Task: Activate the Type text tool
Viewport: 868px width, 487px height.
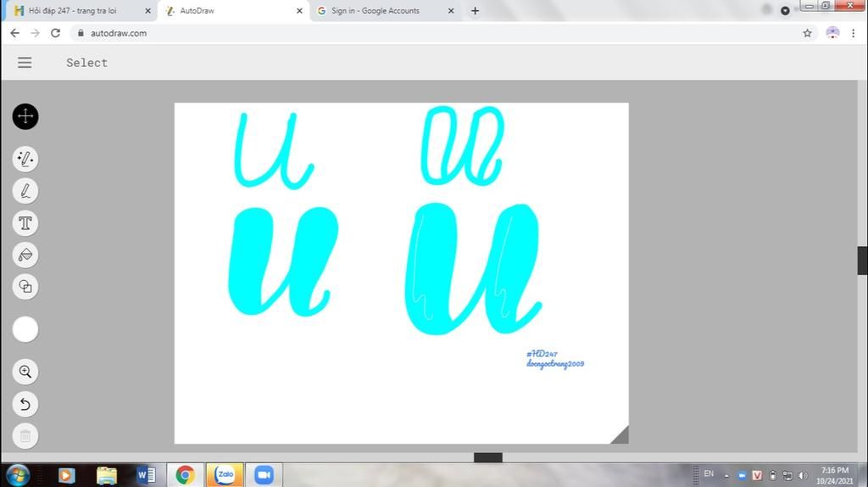Action: coord(25,223)
